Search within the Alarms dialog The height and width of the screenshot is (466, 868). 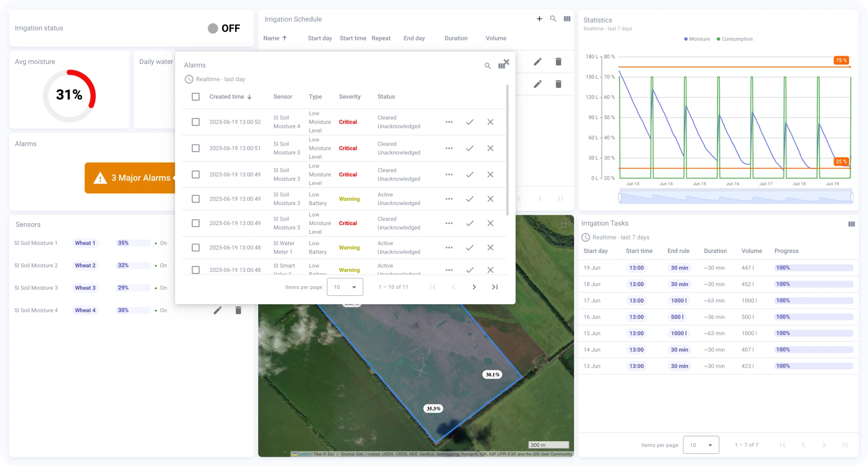coord(488,65)
